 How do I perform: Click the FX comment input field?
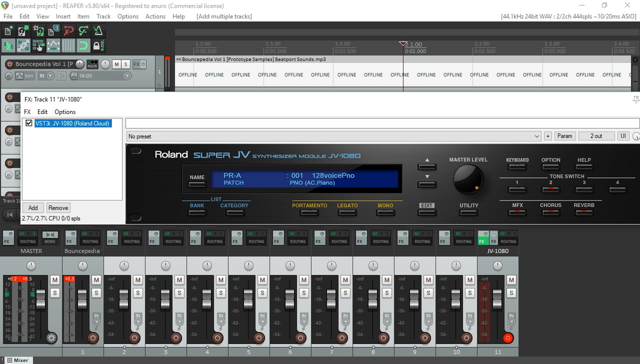click(382, 123)
